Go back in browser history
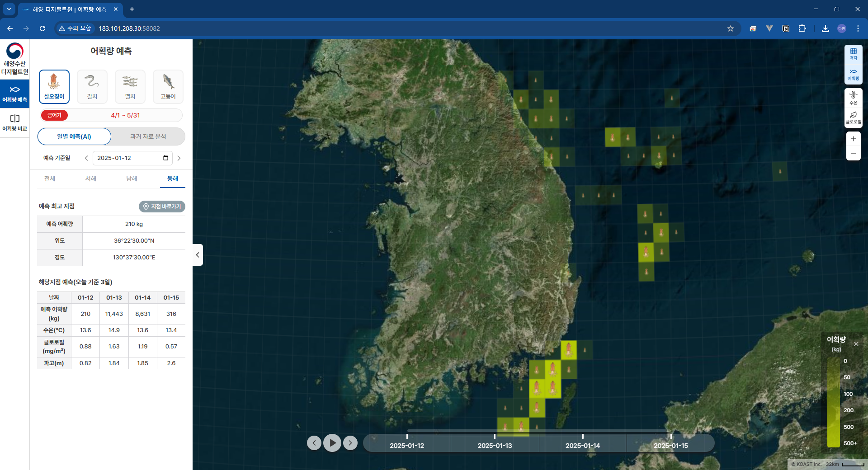Image resolution: width=868 pixels, height=470 pixels. click(x=10, y=28)
